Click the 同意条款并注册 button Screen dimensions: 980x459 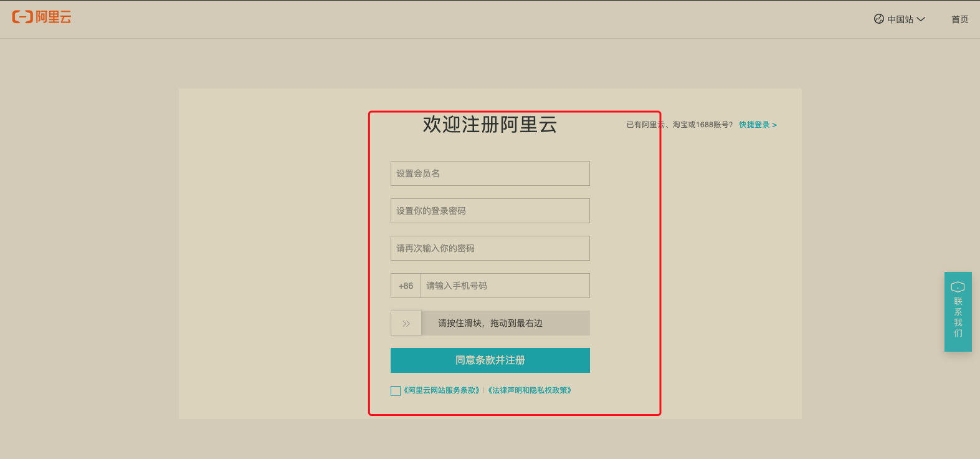(490, 360)
